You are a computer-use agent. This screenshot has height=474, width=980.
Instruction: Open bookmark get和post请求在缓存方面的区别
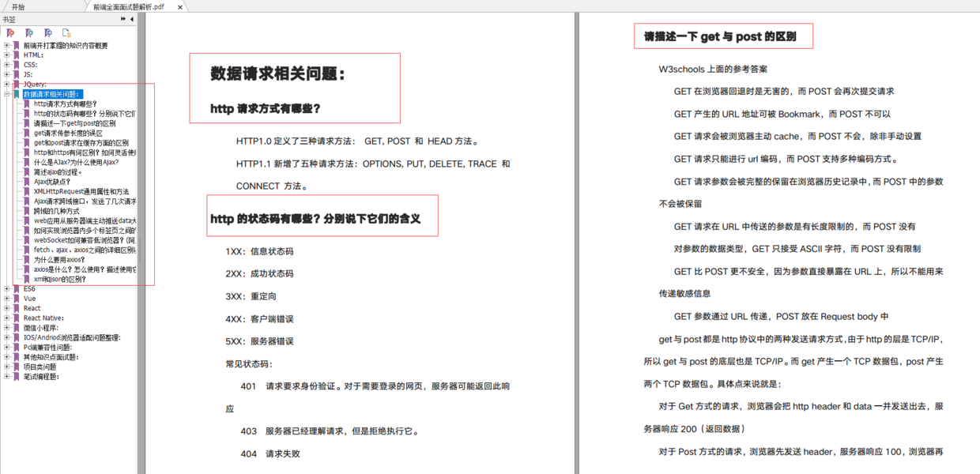(81, 143)
